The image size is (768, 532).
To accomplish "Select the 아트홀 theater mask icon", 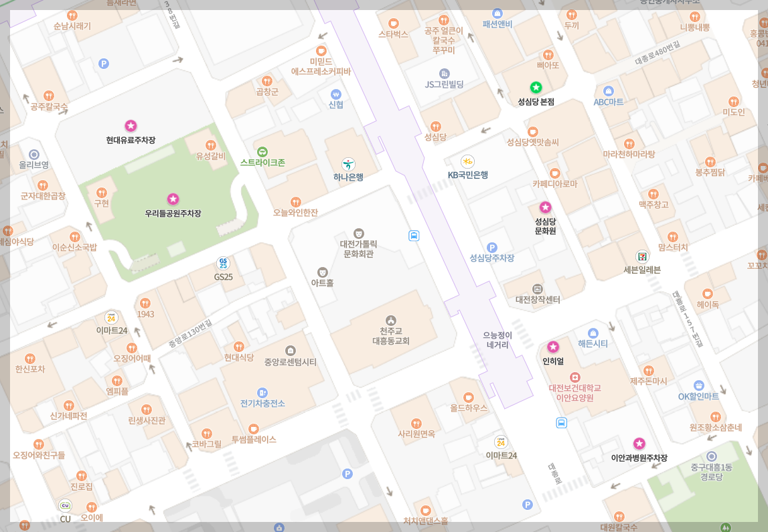I will 322,272.
